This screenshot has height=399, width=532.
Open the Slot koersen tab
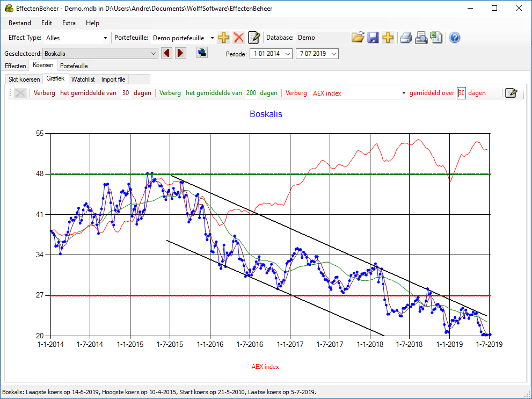pyautogui.click(x=24, y=79)
